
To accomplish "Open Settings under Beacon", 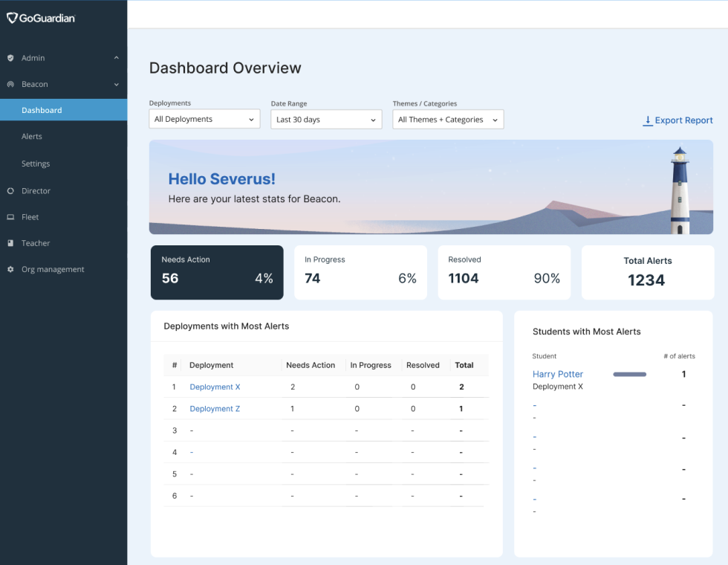I will point(36,164).
